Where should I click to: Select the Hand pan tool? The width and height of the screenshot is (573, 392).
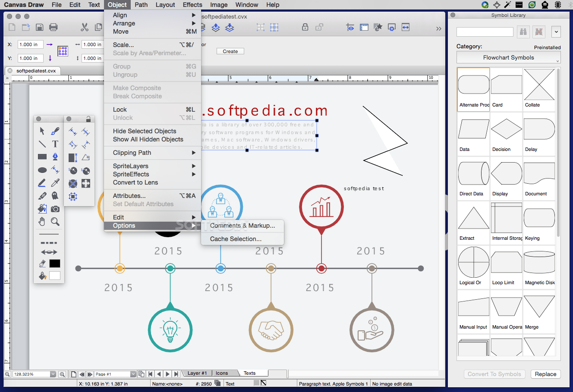pos(42,222)
